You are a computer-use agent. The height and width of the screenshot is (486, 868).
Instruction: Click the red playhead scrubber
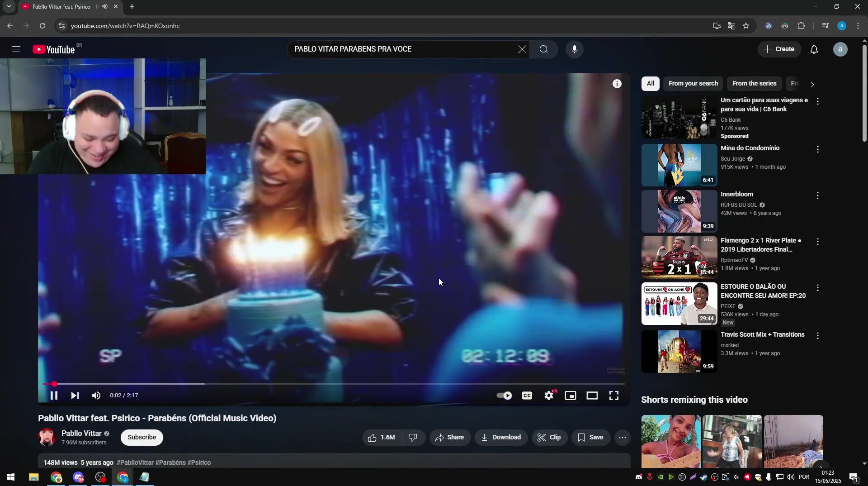(x=54, y=384)
